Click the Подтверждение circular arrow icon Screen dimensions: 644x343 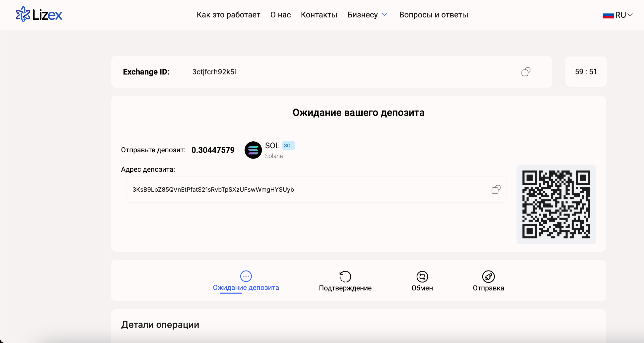tap(345, 277)
